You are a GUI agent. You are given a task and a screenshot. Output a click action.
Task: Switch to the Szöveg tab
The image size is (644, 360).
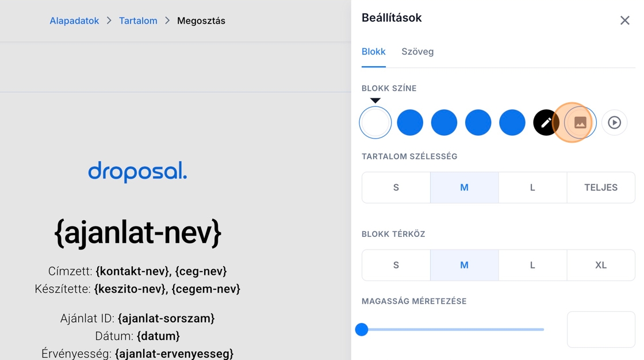(x=417, y=52)
